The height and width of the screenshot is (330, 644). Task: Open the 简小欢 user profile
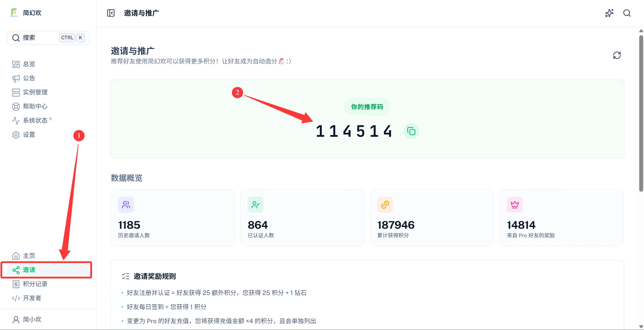point(48,319)
